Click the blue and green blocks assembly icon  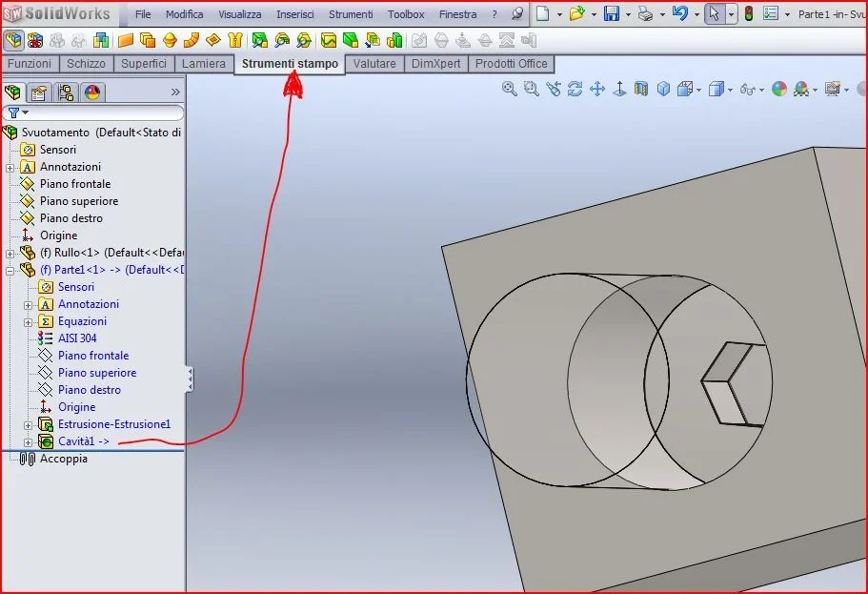pos(101,40)
